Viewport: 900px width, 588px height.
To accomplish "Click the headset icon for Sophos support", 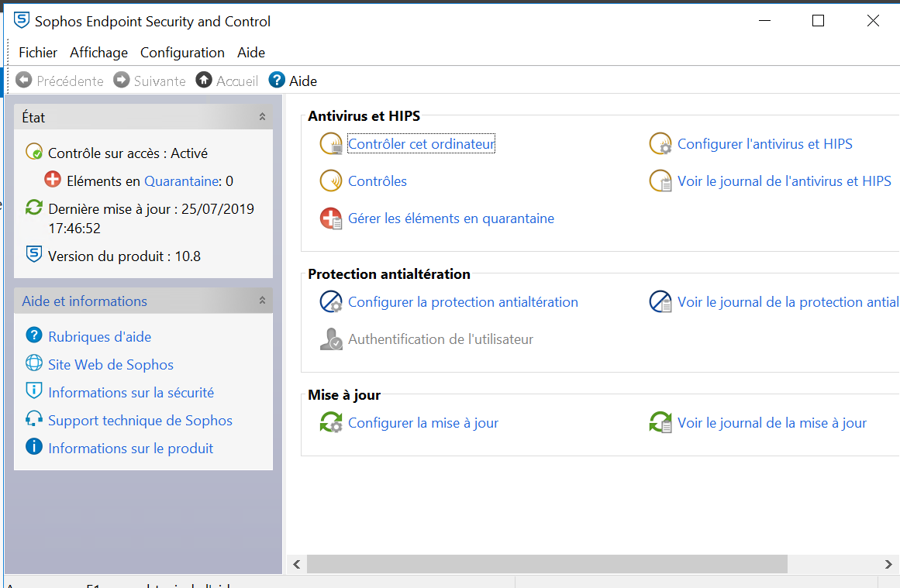I will (x=33, y=421).
